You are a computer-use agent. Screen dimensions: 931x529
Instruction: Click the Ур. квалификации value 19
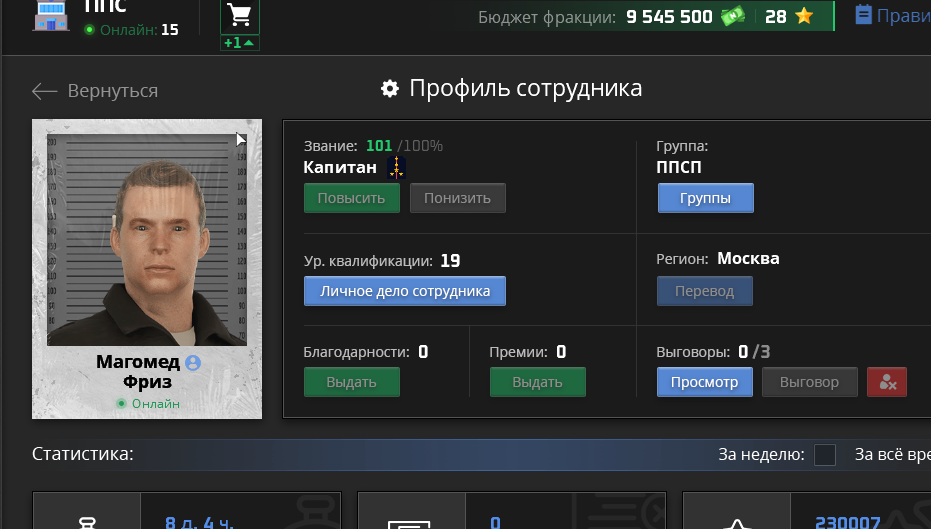(450, 261)
